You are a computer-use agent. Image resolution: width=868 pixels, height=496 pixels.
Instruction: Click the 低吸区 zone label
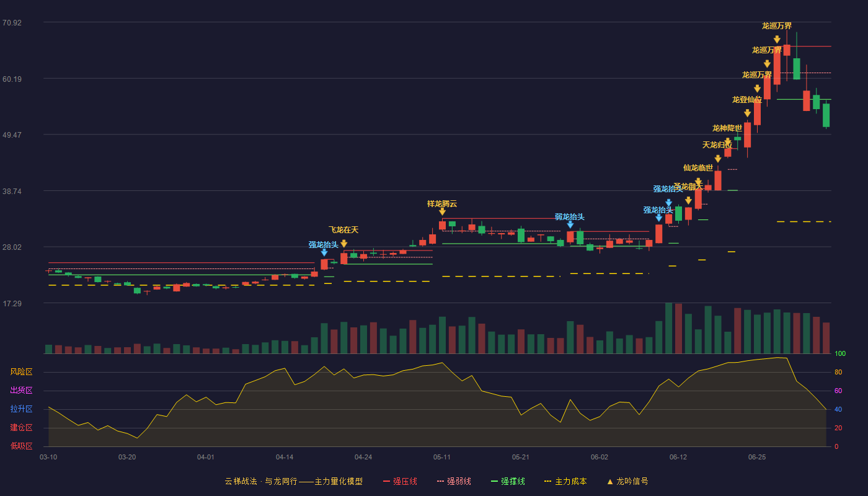21,446
